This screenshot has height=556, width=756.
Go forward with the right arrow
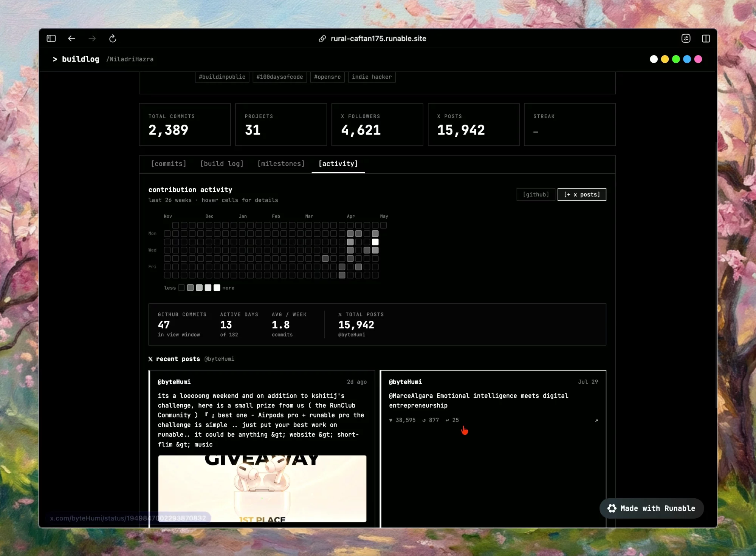coord(92,39)
